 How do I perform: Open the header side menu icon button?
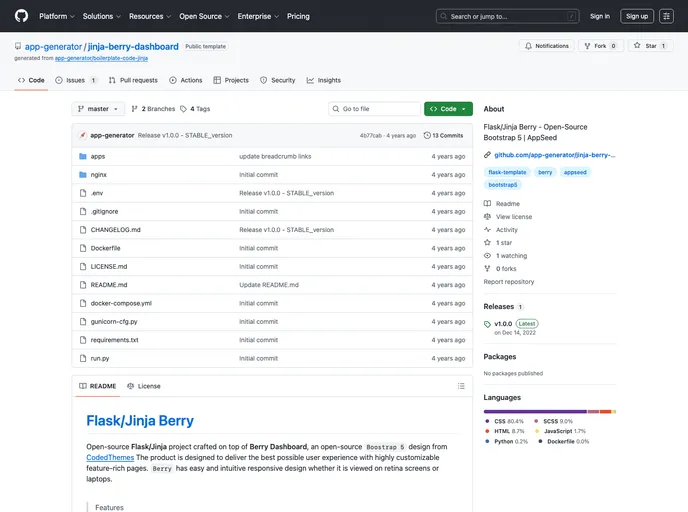pyautogui.click(x=666, y=16)
